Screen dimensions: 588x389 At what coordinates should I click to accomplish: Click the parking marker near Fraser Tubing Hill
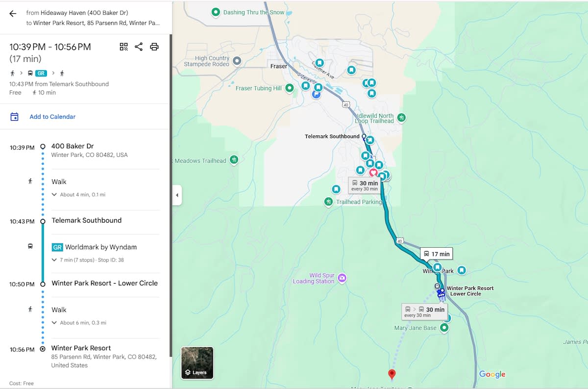[317, 95]
